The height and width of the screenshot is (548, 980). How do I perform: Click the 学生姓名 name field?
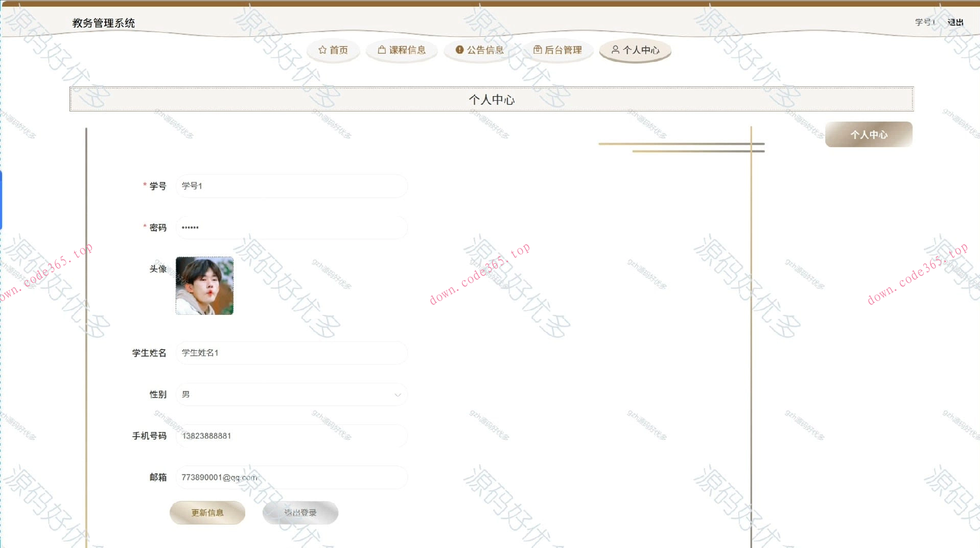pos(291,353)
